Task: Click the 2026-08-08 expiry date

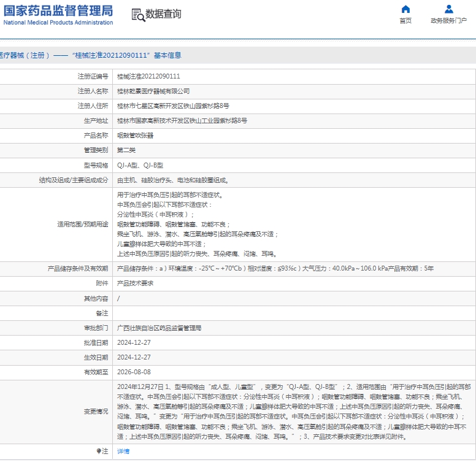Action: 134,372
